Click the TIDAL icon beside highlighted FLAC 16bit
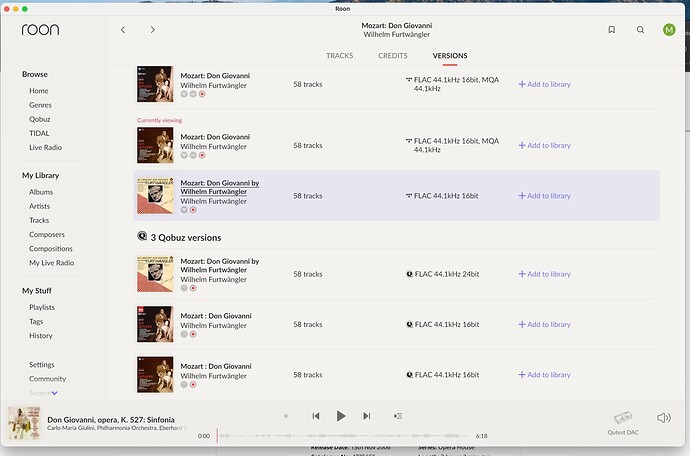 tap(409, 195)
